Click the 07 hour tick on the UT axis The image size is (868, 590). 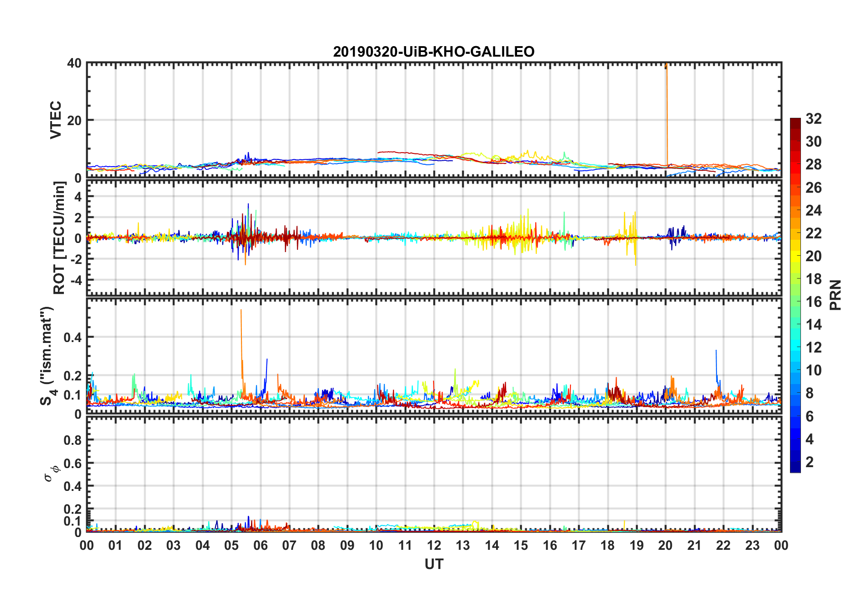click(x=289, y=545)
